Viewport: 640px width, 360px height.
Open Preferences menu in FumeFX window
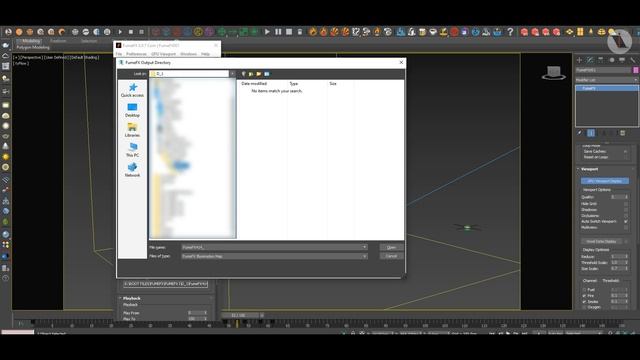(x=136, y=54)
